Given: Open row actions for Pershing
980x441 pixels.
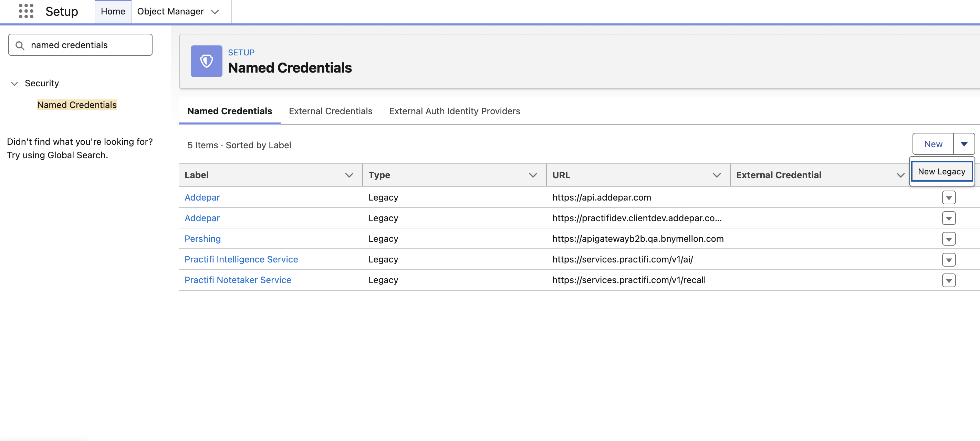Looking at the screenshot, I should click(x=949, y=239).
